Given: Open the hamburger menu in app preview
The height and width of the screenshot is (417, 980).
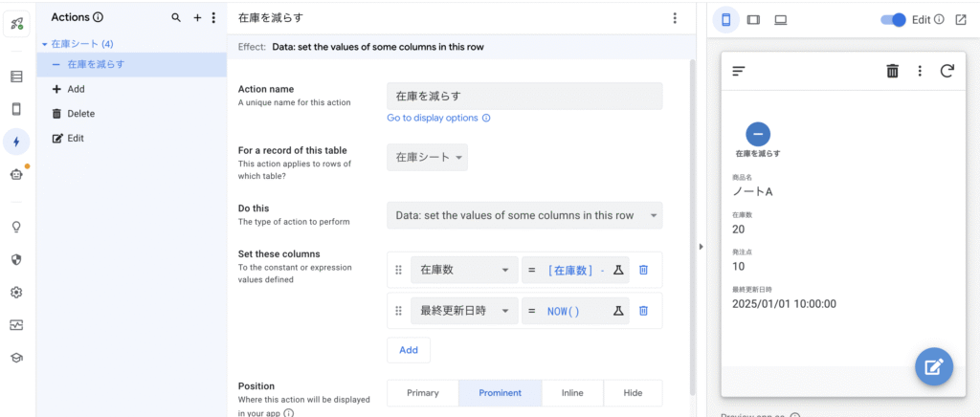Looking at the screenshot, I should [739, 71].
